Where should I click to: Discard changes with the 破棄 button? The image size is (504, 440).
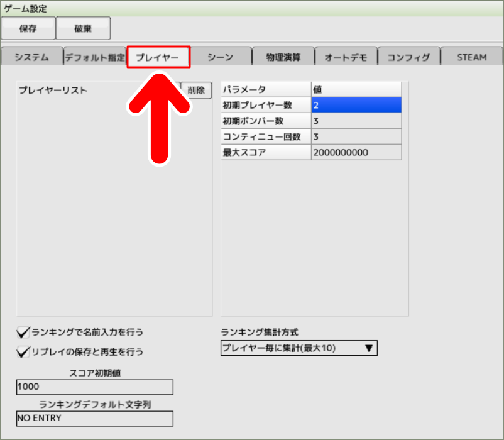point(82,28)
